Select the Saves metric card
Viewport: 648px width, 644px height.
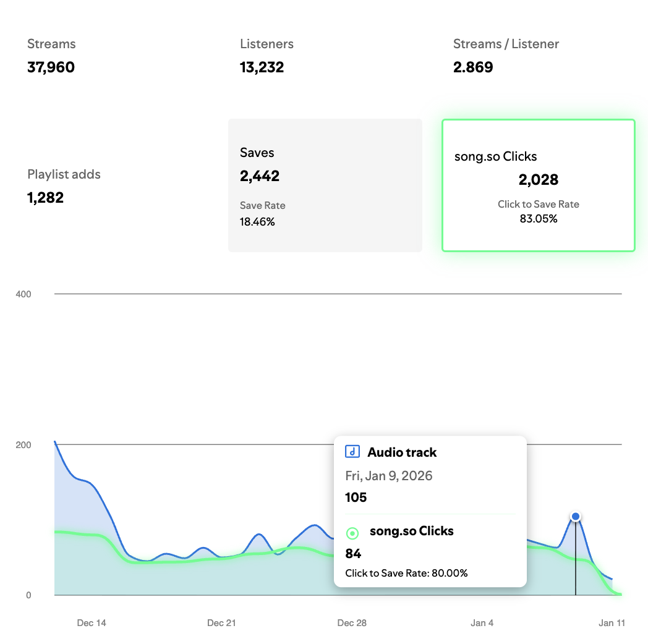pos(325,185)
